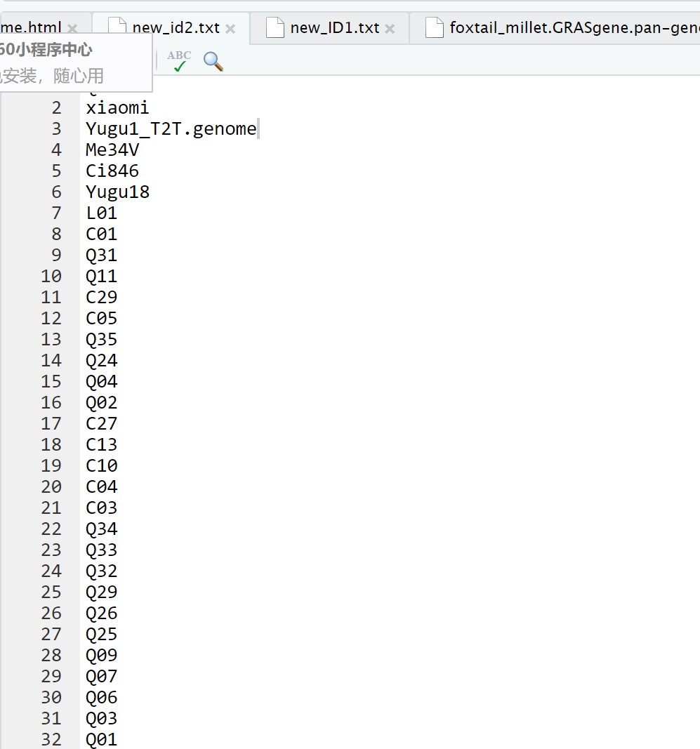
Task: Click the text 'Q35'
Action: 101,339
